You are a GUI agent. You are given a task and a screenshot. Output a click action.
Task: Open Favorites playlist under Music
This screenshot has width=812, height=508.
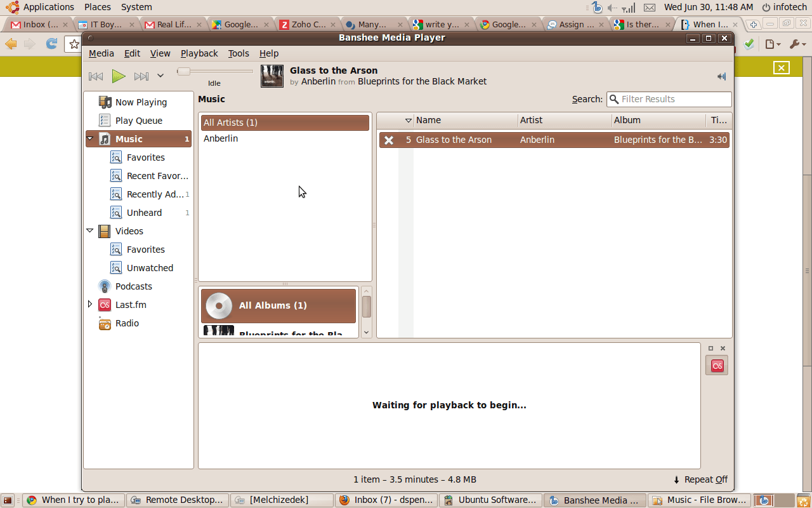(x=139, y=157)
